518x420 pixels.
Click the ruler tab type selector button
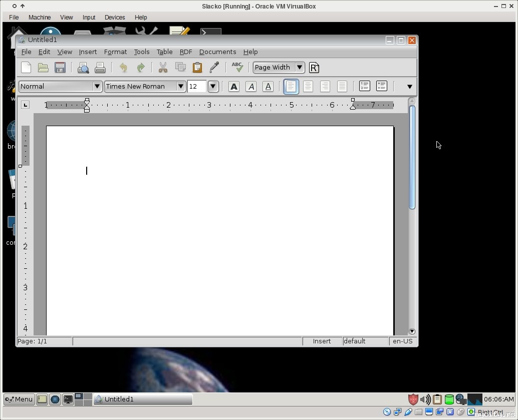coord(26,105)
